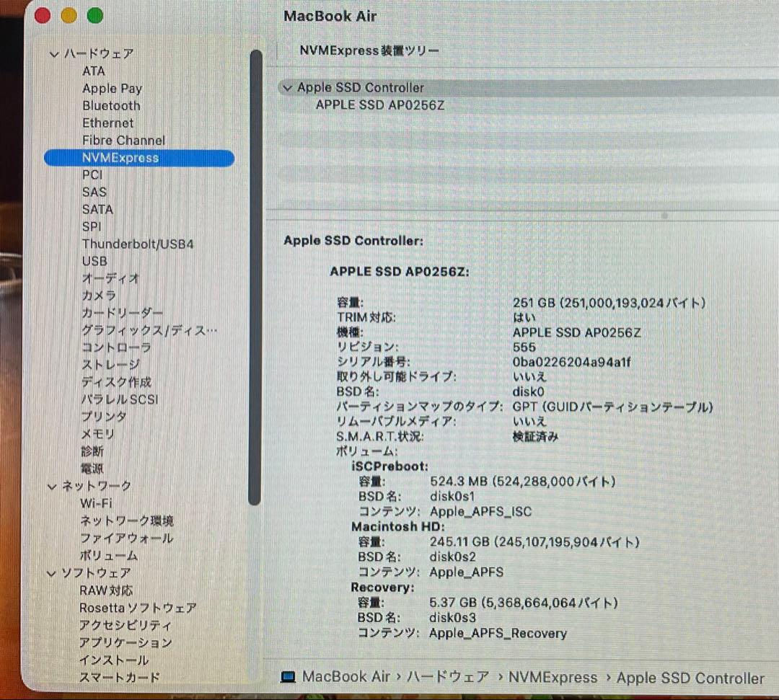The image size is (779, 700).
Task: Select ネットワーク環境 in the sidebar
Action: tap(127, 520)
